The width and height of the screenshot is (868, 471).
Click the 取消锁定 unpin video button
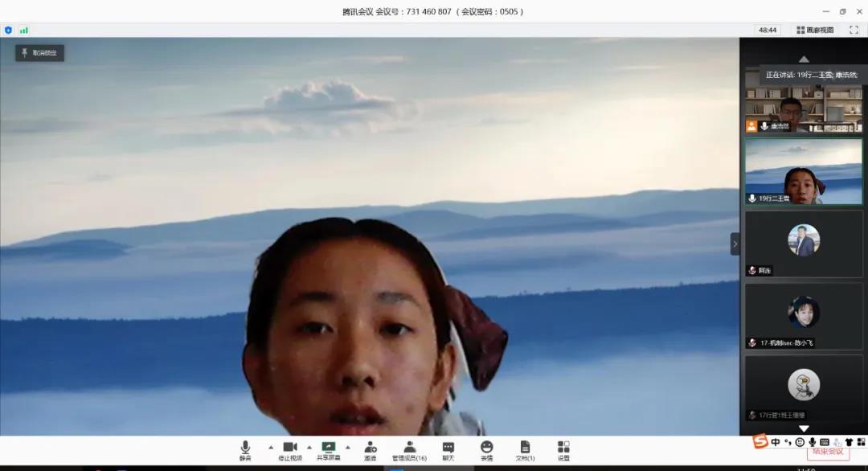[40, 53]
